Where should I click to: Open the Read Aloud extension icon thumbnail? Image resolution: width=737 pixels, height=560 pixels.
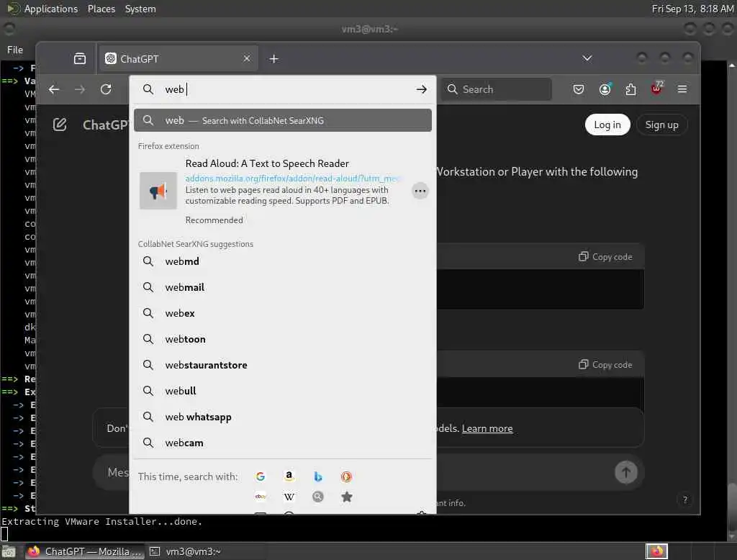158,191
